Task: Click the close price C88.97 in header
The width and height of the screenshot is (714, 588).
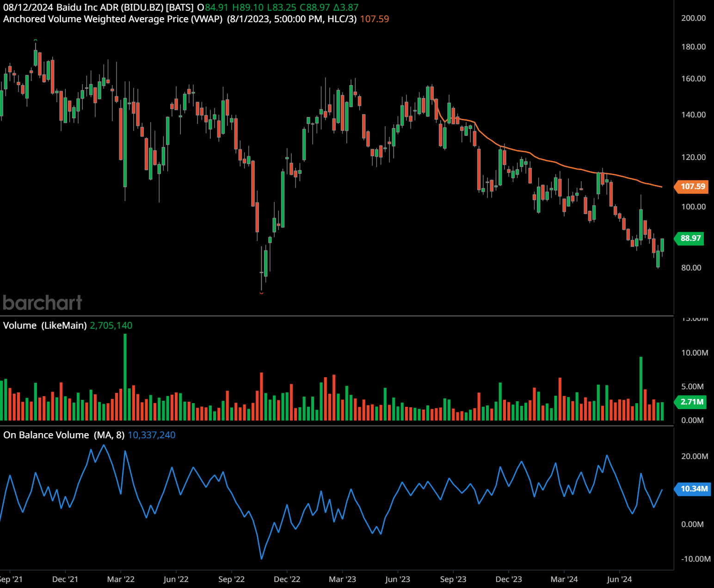Action: pos(314,7)
